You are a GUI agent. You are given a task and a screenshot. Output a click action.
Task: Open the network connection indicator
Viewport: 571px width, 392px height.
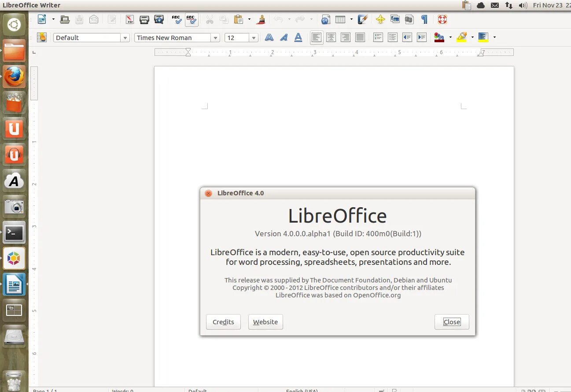tap(508, 5)
